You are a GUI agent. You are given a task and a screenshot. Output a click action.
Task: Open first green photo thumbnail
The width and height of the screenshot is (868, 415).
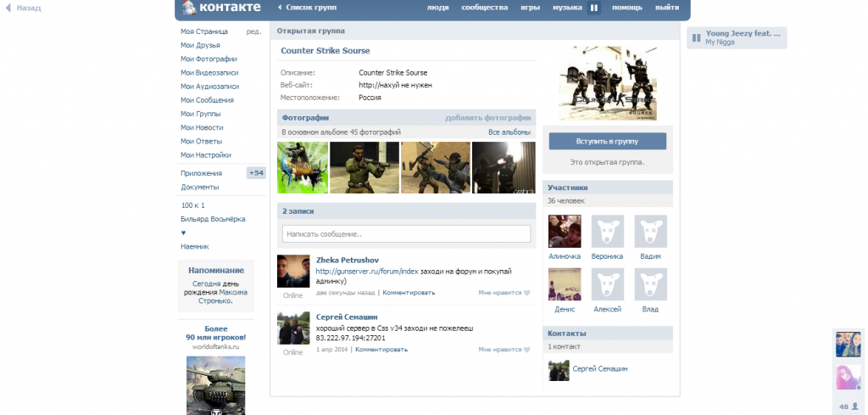tap(302, 167)
